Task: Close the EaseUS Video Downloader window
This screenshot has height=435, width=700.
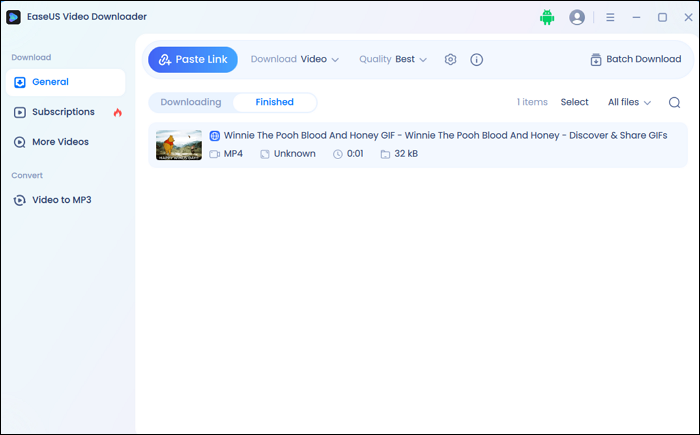Action: click(x=688, y=17)
